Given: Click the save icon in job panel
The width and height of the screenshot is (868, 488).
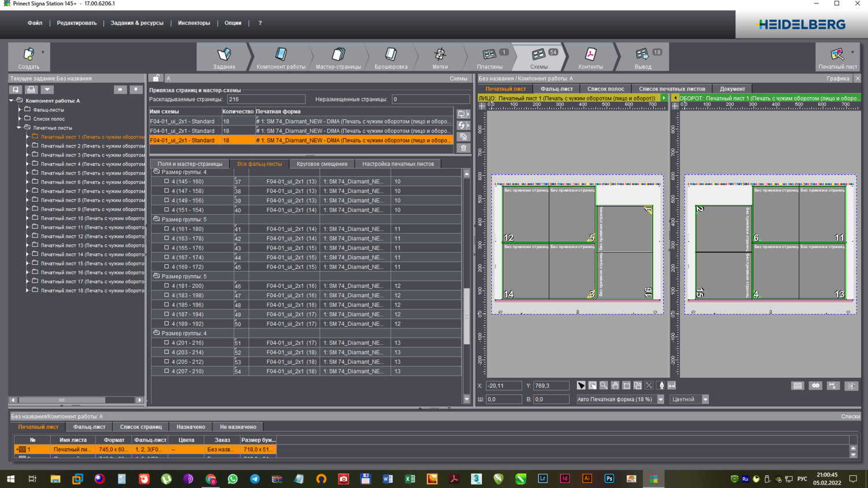Looking at the screenshot, I should (16, 90).
